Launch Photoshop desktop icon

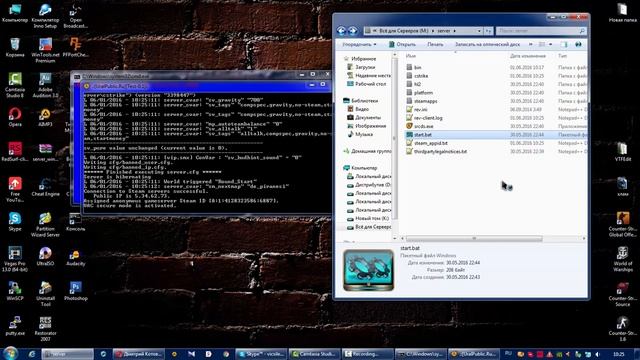tap(76, 291)
